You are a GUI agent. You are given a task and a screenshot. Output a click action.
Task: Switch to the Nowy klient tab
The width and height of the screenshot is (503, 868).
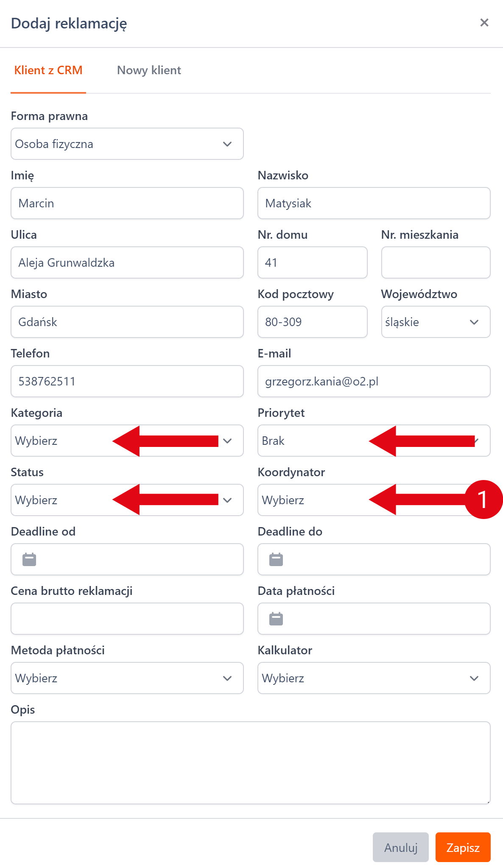pos(149,70)
